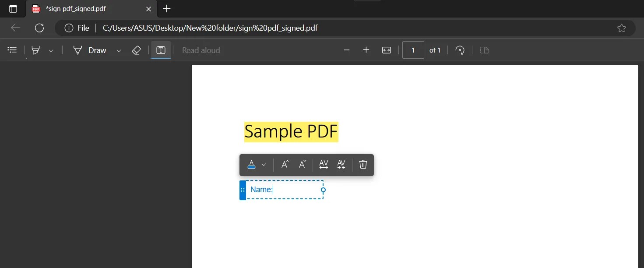Start Read aloud for the document
Viewport: 644px width, 268px height.
tap(201, 50)
